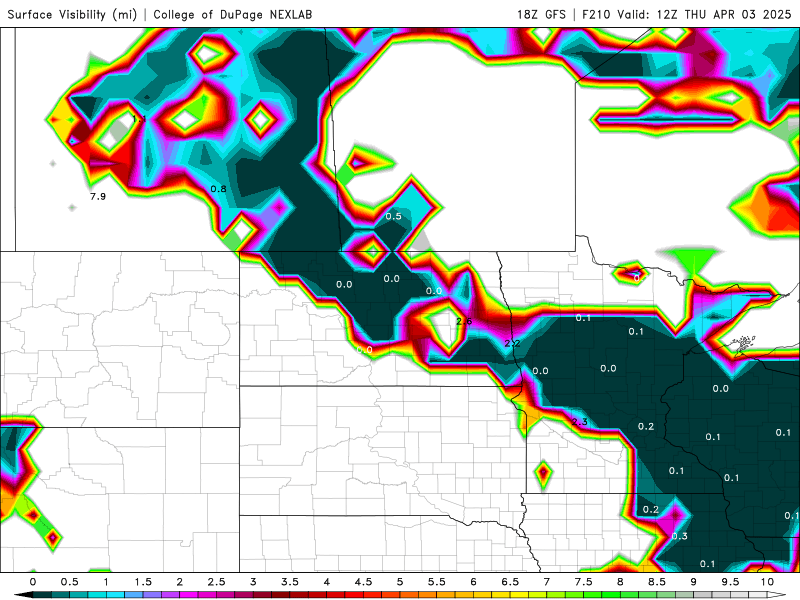Image resolution: width=800 pixels, height=600 pixels.
Task: Select the 1.5 label on the color legend
Action: coord(143,582)
